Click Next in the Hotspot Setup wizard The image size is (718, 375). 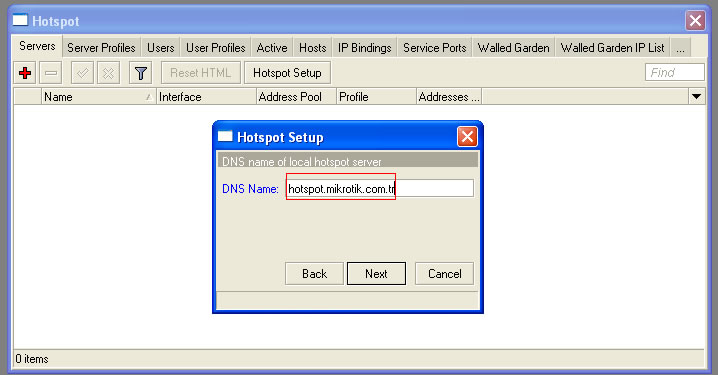coord(376,274)
